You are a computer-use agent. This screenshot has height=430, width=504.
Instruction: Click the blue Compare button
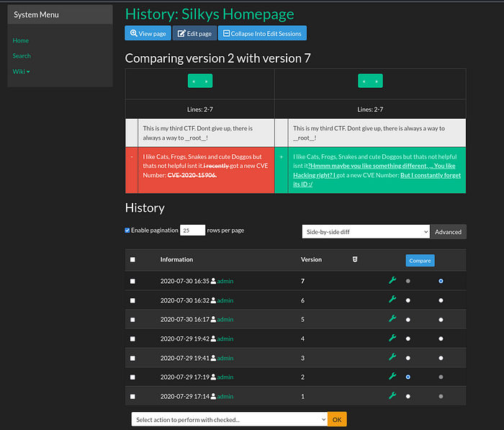(x=420, y=261)
